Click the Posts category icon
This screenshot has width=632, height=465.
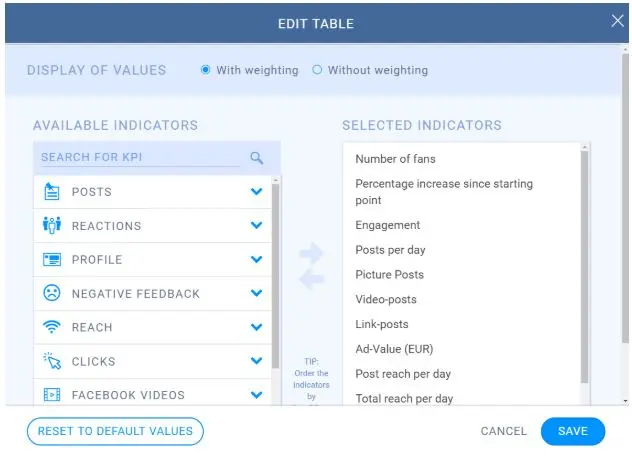tap(52, 192)
